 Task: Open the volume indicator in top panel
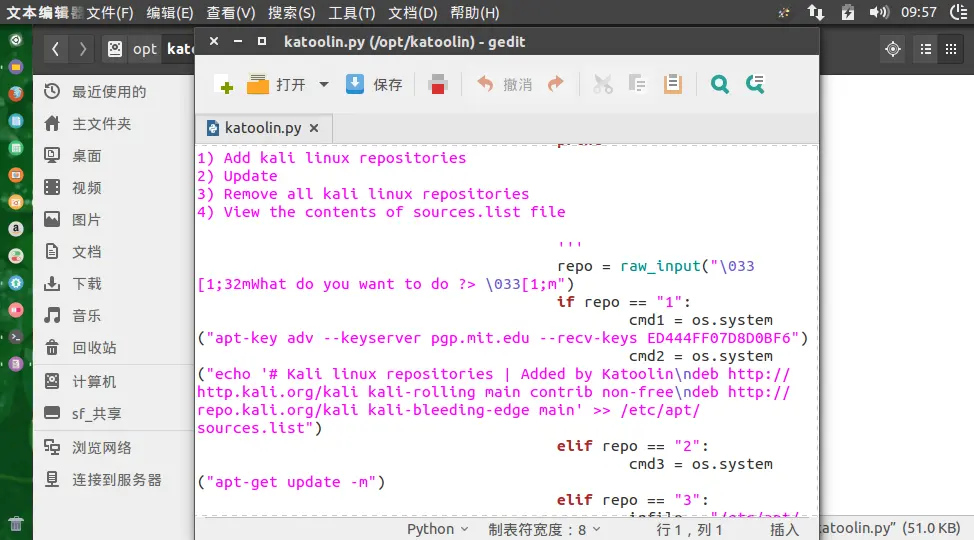coord(879,12)
